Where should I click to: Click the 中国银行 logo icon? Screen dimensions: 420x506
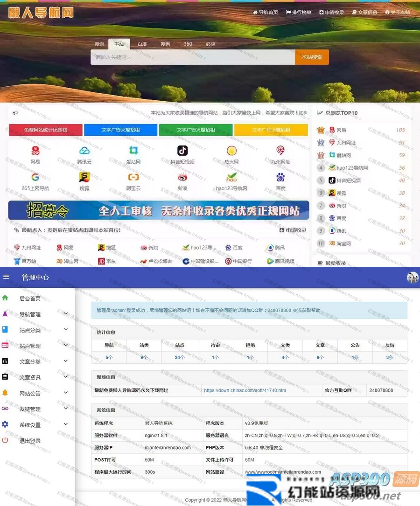228,261
